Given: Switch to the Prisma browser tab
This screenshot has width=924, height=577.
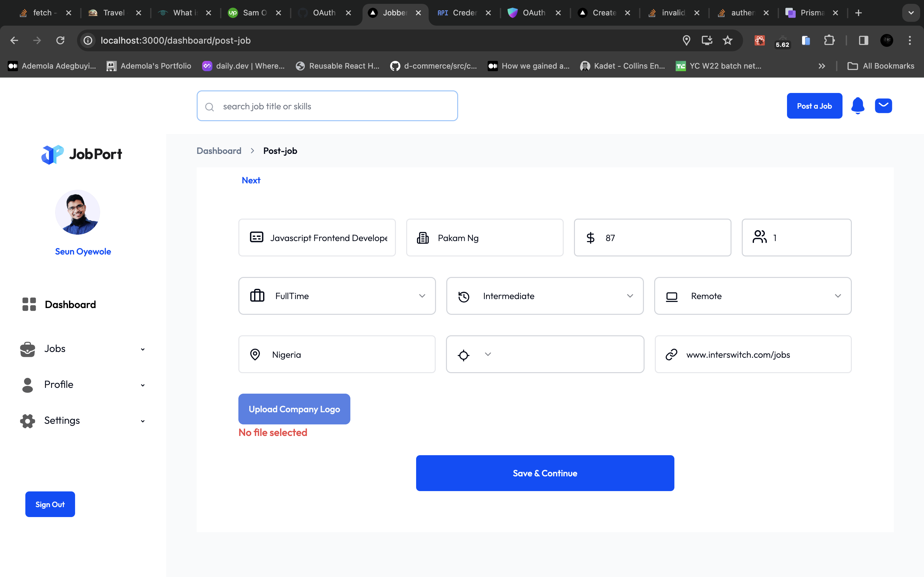Looking at the screenshot, I should (811, 13).
